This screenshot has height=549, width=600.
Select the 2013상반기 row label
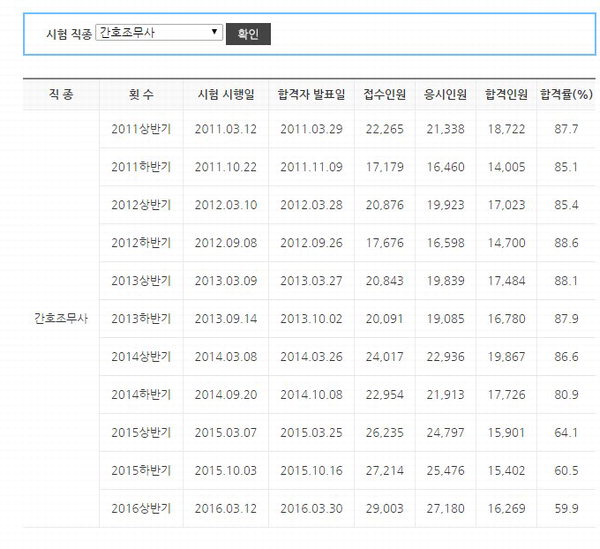point(141,281)
